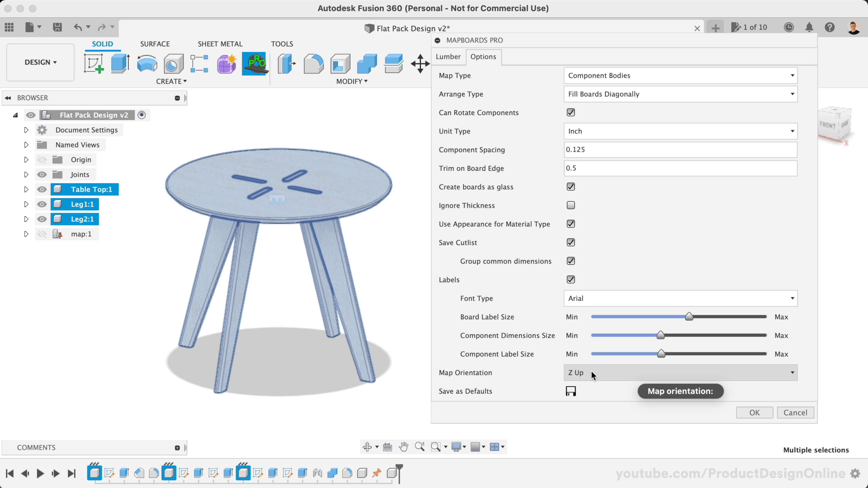Viewport: 868px width, 488px height.
Task: Toggle Create boards as glass checkbox
Action: 571,187
